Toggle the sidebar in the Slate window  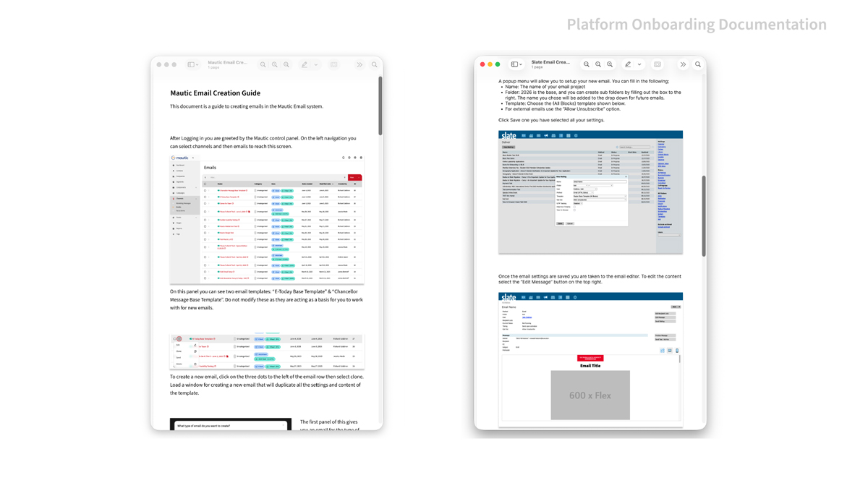[514, 64]
